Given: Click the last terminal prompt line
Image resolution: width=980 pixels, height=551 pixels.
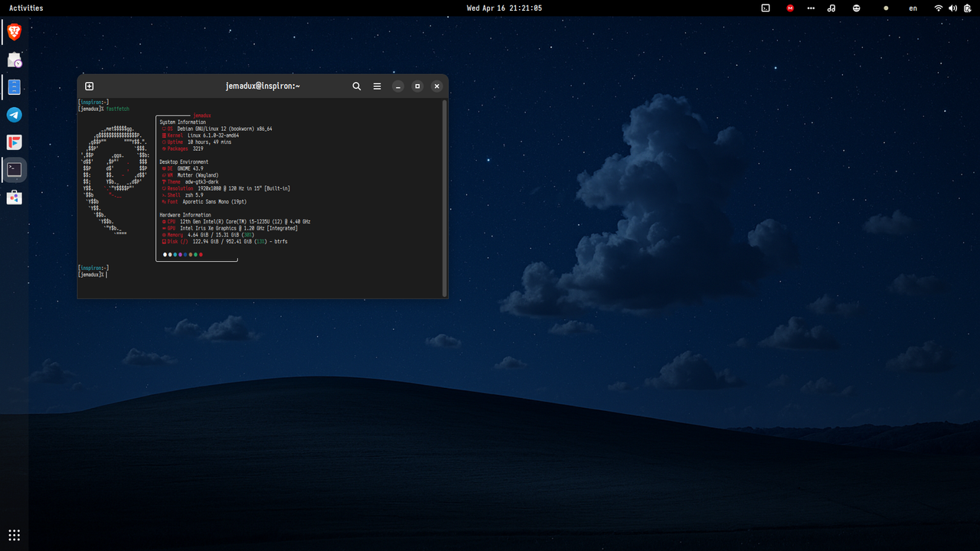Looking at the screenshot, I should pyautogui.click(x=93, y=275).
